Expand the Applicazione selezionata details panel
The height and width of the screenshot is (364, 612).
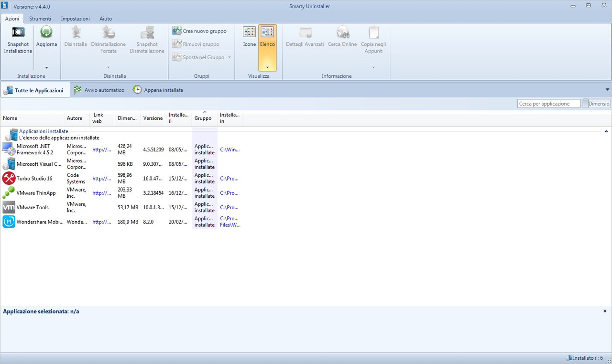605,311
